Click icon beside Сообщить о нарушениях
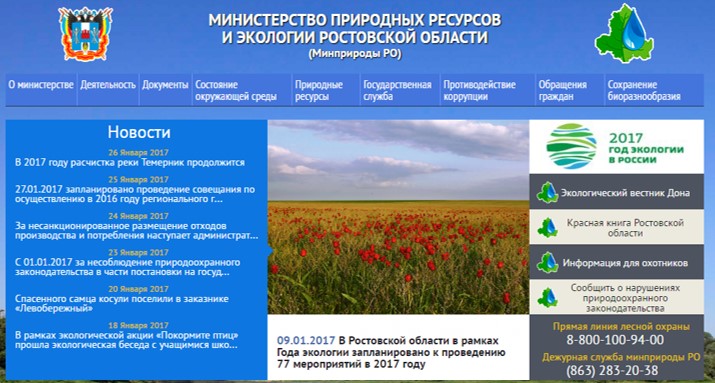This screenshot has width=715, height=383. pyautogui.click(x=547, y=297)
